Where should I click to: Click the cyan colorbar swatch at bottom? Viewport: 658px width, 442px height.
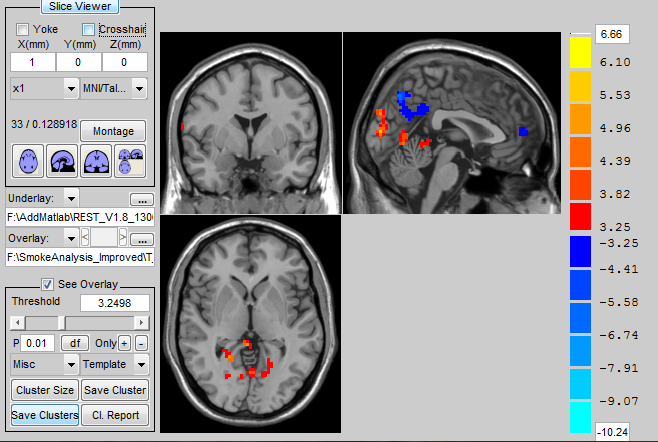(x=580, y=417)
